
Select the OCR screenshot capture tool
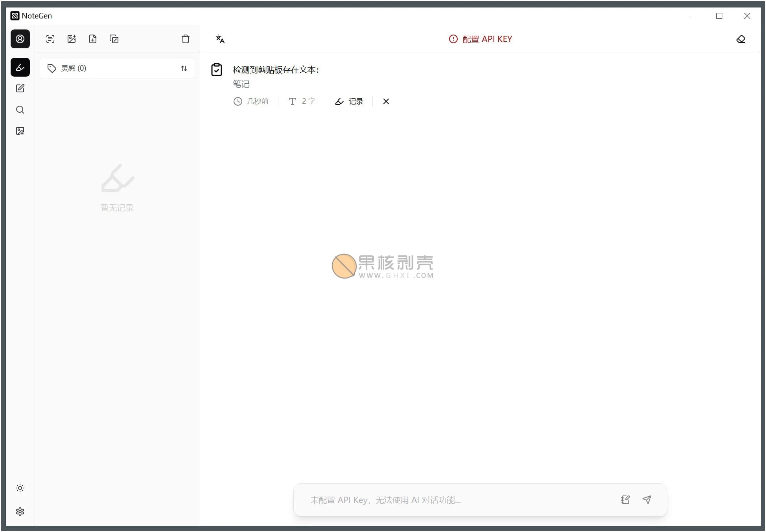(x=50, y=39)
